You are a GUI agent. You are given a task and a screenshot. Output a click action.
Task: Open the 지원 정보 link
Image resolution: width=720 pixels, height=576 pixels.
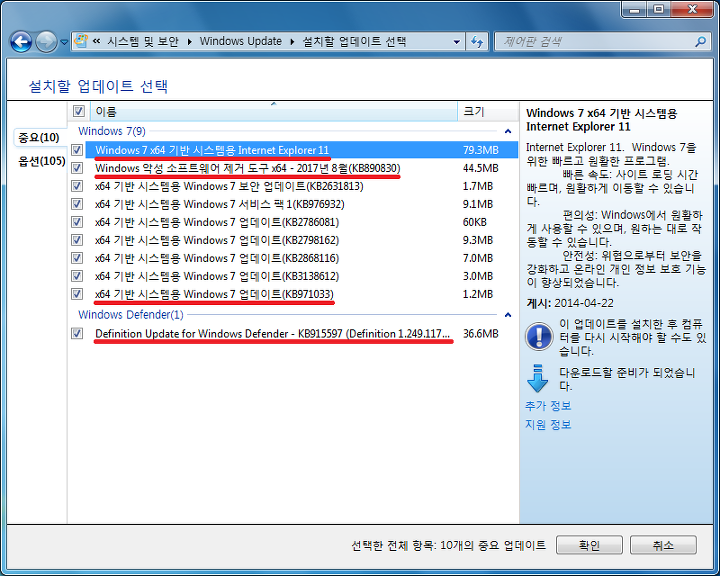(x=548, y=424)
